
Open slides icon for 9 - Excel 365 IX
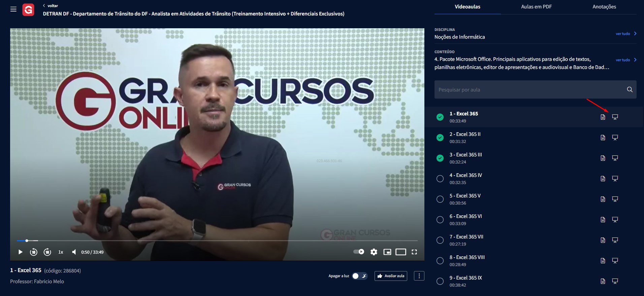click(615, 281)
